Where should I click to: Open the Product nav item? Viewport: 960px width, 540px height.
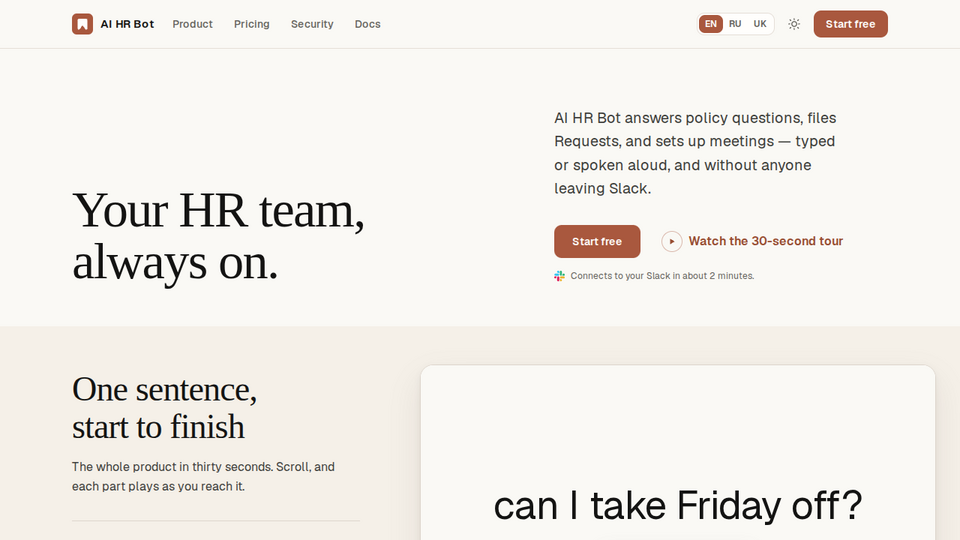click(192, 24)
